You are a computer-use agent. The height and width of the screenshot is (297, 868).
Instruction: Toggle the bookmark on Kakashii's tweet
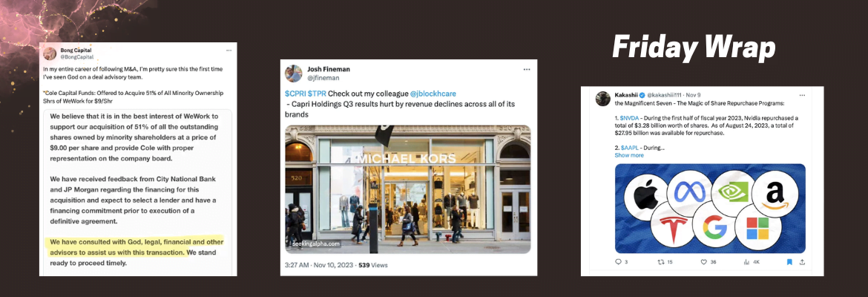tap(789, 261)
